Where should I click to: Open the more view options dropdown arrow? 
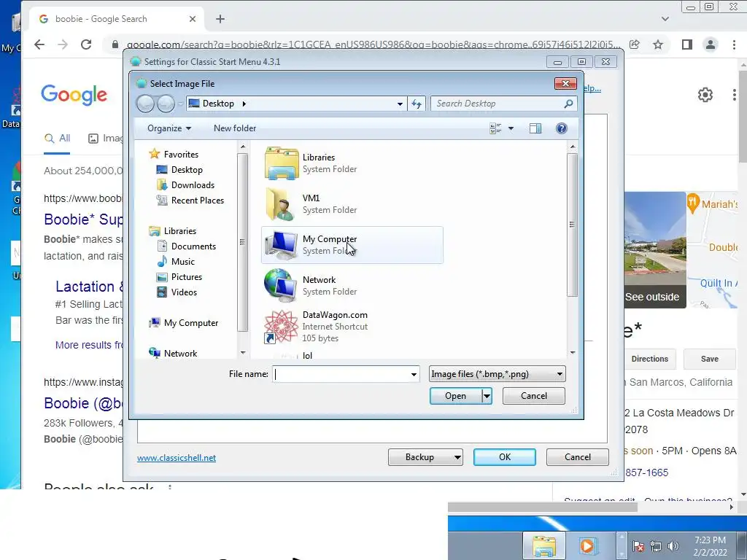point(511,128)
